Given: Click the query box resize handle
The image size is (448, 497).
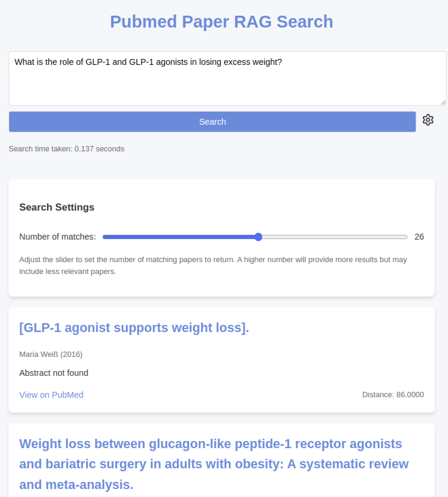Looking at the screenshot, I should point(443,102).
